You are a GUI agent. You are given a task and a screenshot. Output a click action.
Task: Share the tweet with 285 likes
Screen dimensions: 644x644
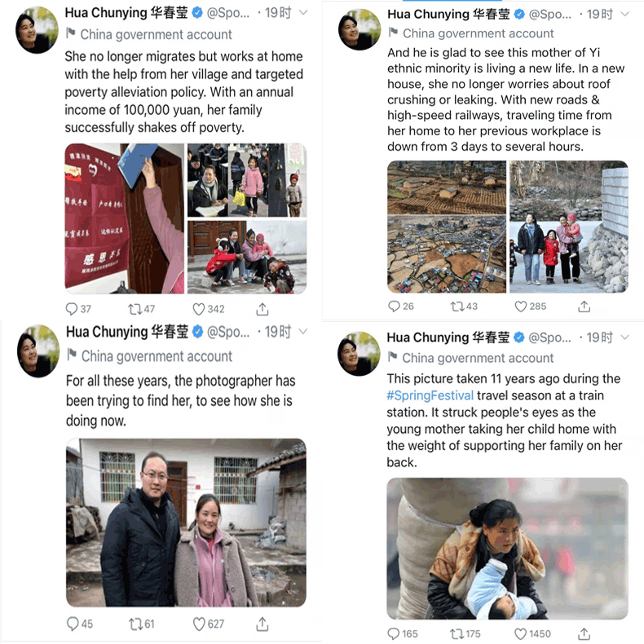(584, 307)
